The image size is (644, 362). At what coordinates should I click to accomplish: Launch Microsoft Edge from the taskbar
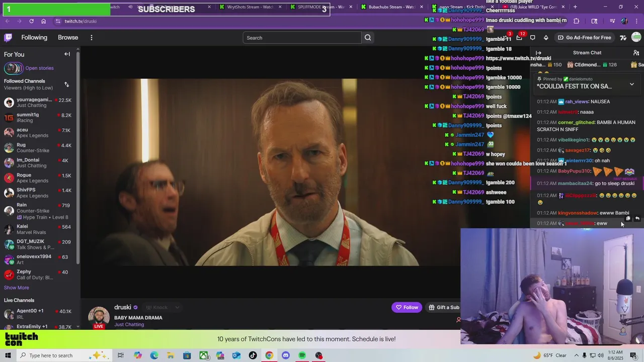(x=154, y=355)
